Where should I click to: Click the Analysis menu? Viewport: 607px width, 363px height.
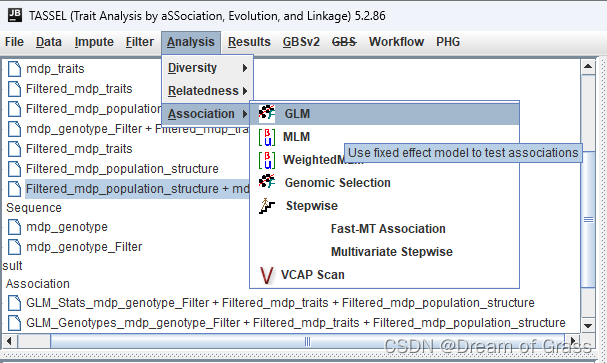(191, 42)
